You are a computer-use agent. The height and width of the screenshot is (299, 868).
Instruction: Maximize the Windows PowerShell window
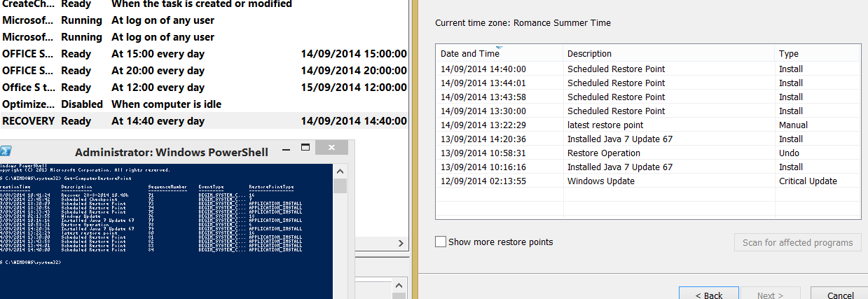[305, 148]
